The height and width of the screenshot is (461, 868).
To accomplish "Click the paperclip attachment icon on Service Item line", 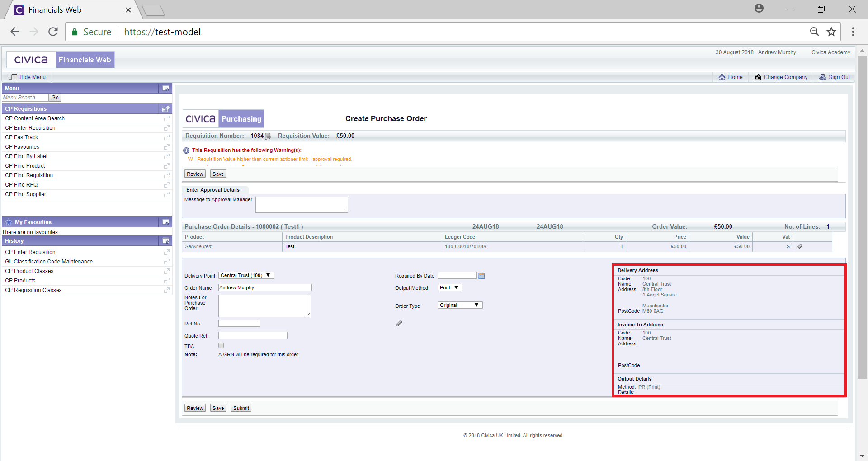I will 799,247.
